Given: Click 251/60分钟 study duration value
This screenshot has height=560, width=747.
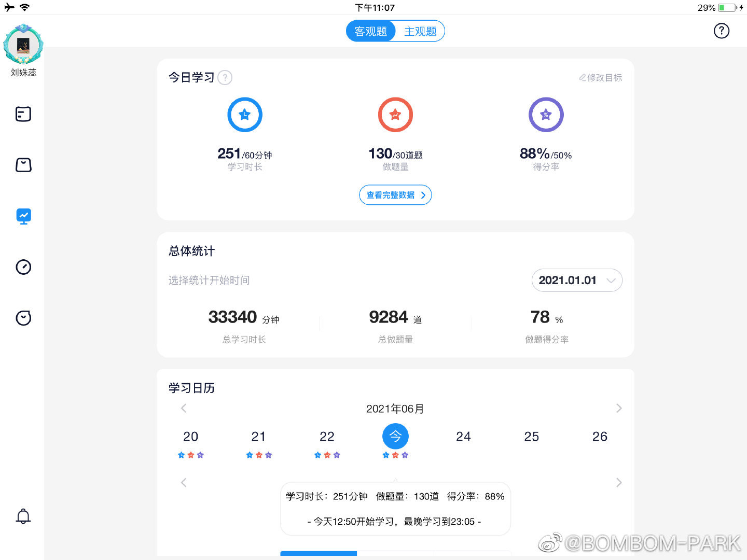Looking at the screenshot, I should 245,154.
